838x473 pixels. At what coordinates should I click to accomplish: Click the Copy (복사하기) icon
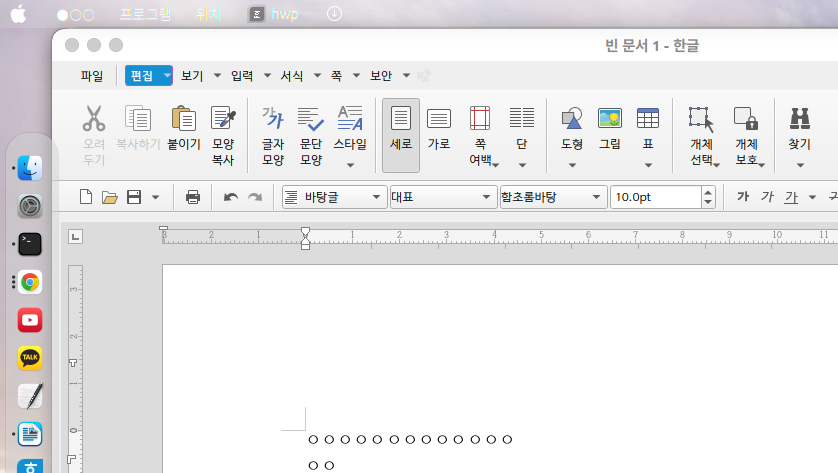pos(138,118)
